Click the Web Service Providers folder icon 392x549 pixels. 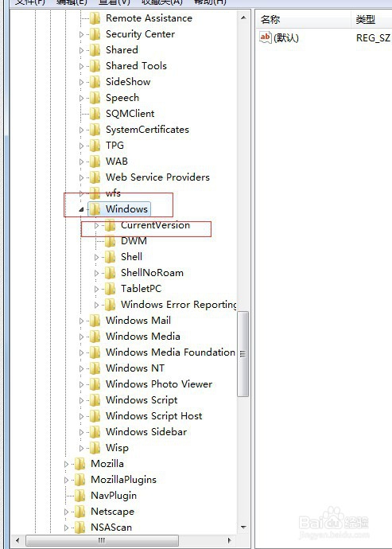pos(95,177)
